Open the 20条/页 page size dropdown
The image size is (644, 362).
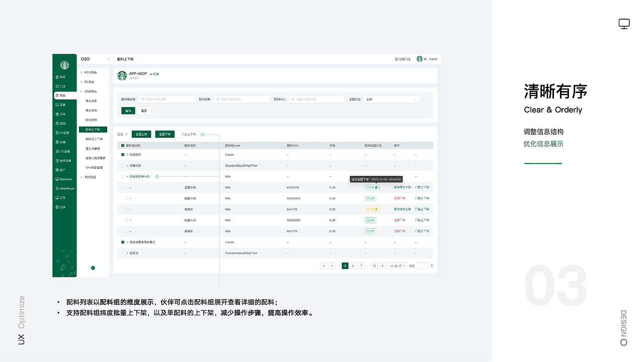coord(397,266)
